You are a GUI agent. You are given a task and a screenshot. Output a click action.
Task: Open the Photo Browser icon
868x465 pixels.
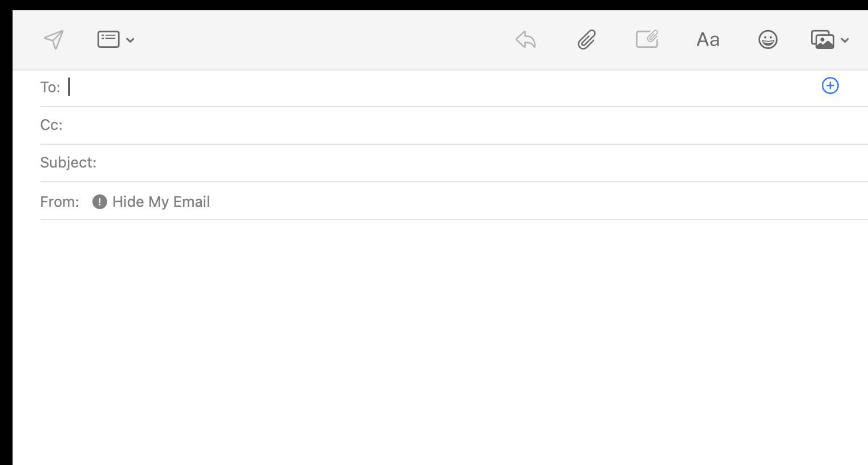coord(822,39)
